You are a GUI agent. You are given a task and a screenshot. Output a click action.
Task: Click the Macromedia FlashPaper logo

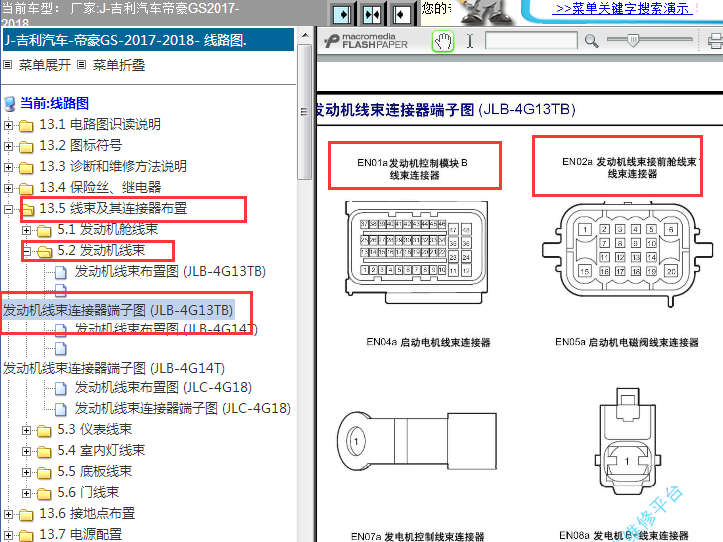coord(366,41)
